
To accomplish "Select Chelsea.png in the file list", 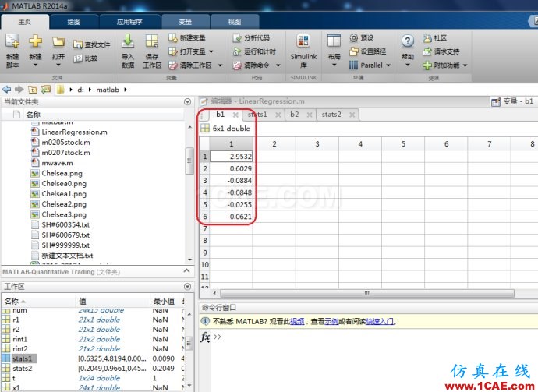I will pyautogui.click(x=62, y=173).
